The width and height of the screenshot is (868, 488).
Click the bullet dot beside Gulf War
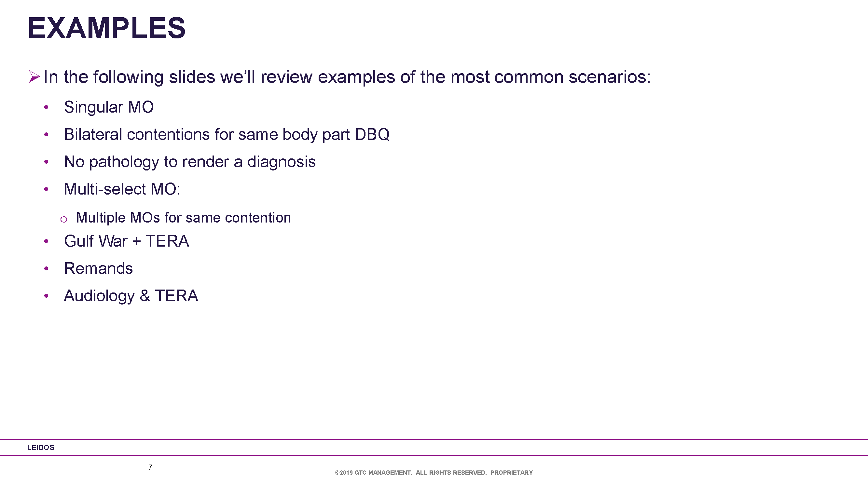pyautogui.click(x=46, y=241)
